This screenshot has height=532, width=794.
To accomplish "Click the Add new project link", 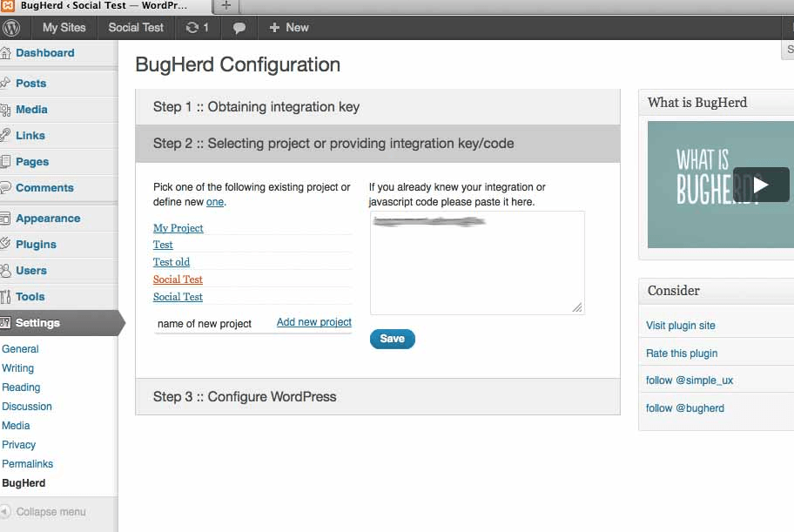I will click(x=314, y=322).
